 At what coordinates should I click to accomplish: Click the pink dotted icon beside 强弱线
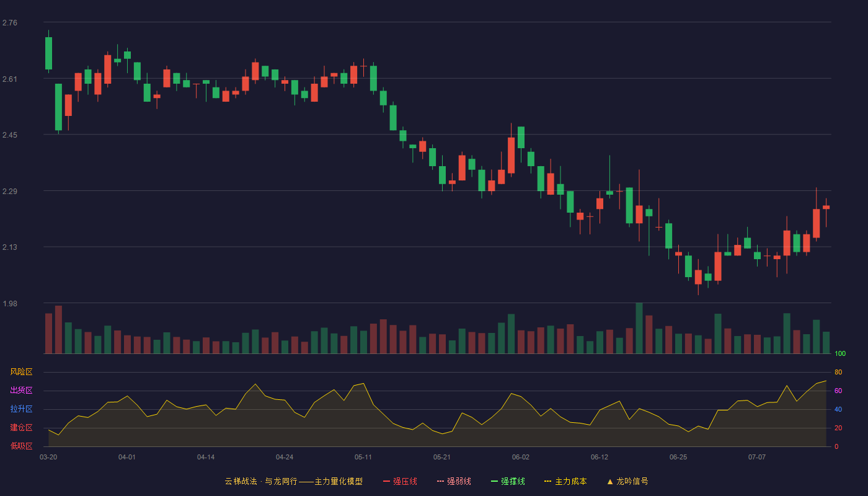(440, 481)
